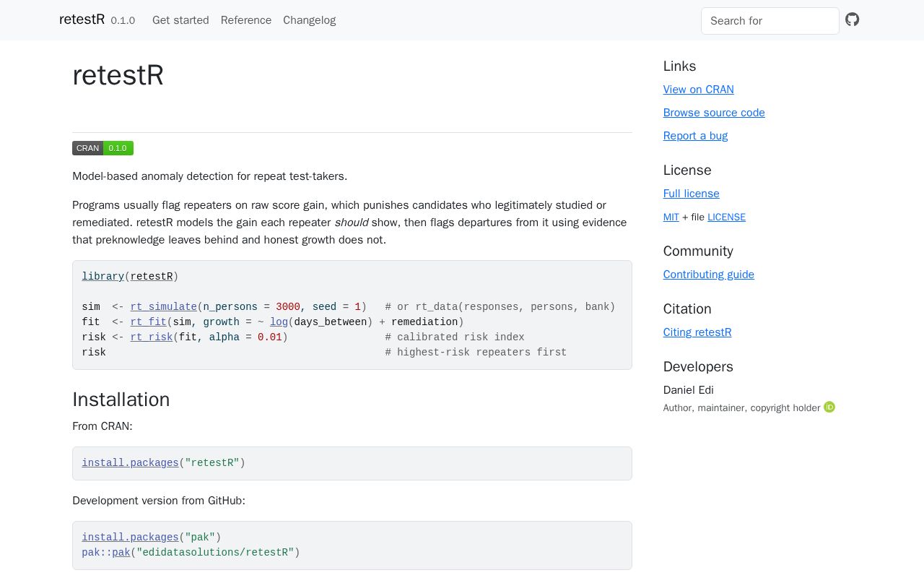924x578 pixels.
Task: Go to the retestR home brand link
Action: (82, 20)
